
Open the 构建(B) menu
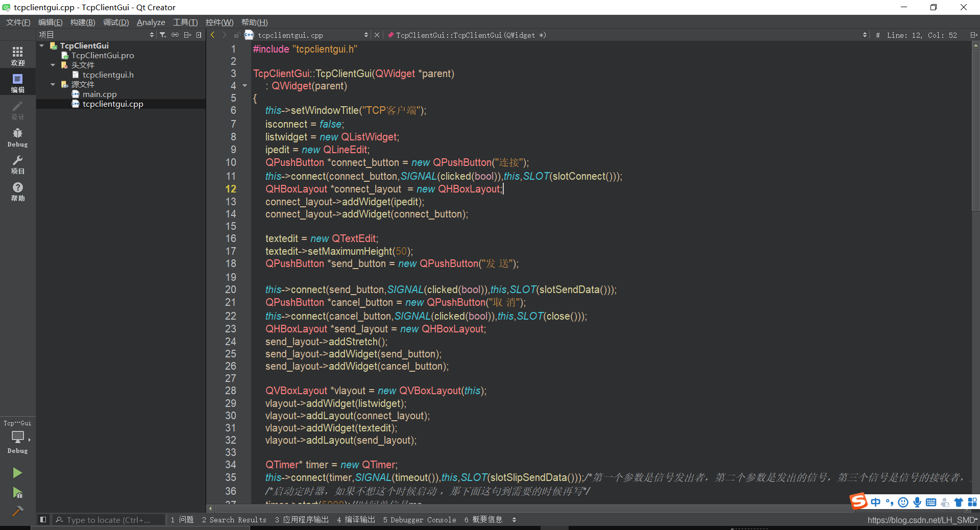[x=83, y=22]
